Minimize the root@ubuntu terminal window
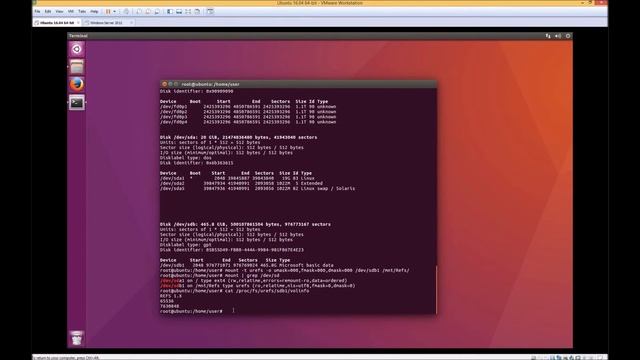Viewport: 640px width, 360px height. [x=170, y=84]
